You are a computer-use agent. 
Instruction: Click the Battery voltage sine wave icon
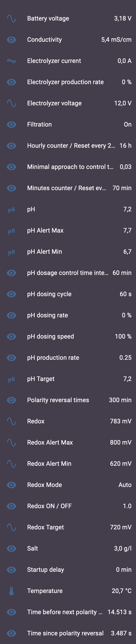click(x=11, y=19)
